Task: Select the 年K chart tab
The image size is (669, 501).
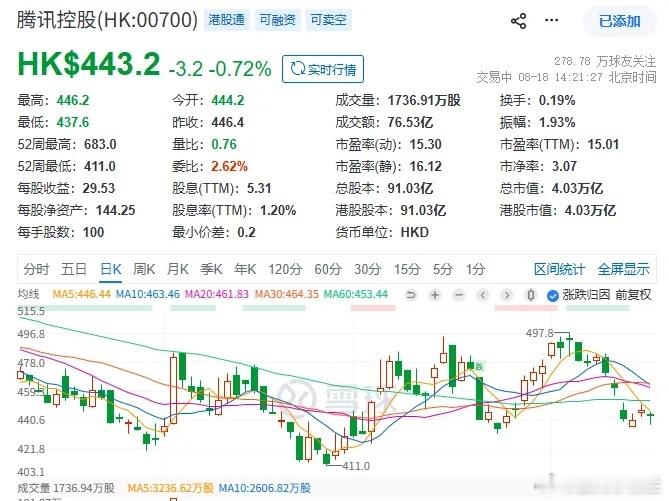Action: click(x=245, y=269)
